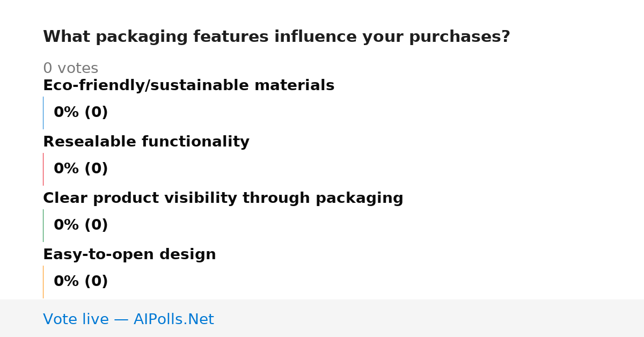Choose Clear product visibility through packaging
The height and width of the screenshot is (337, 644).
223,198
